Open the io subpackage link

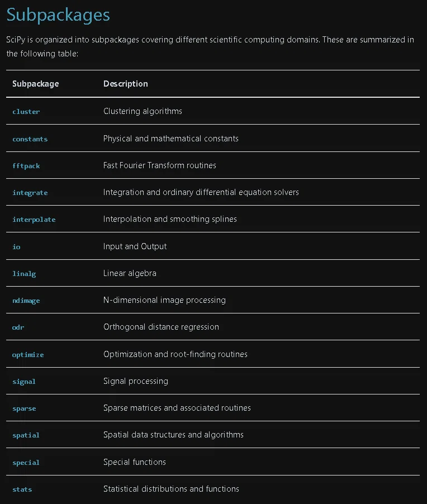(16, 247)
